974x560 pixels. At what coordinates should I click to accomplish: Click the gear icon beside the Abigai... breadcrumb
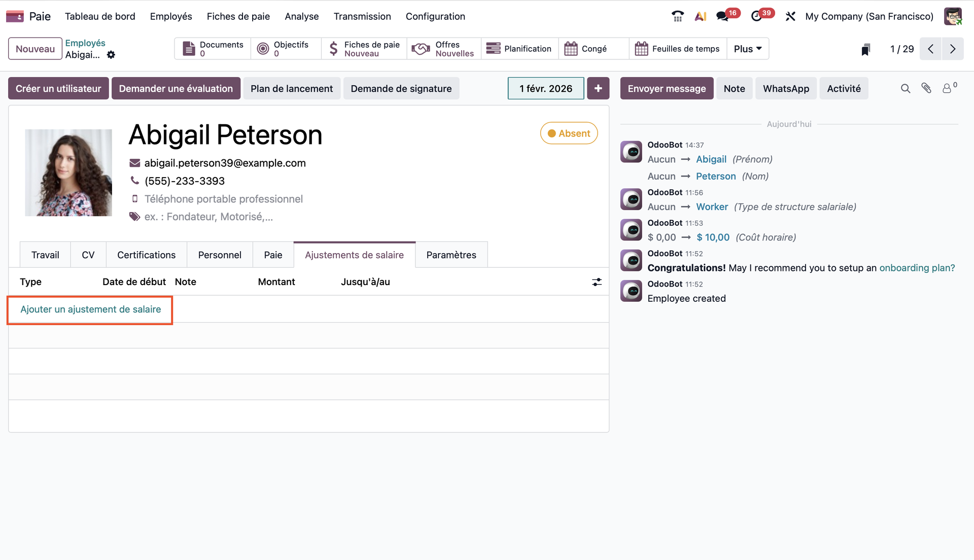[x=111, y=55]
